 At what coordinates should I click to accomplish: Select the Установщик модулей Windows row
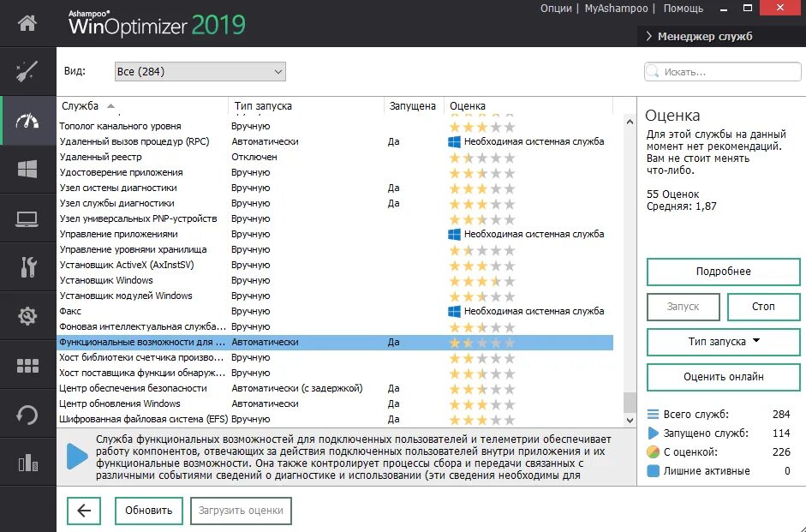coord(335,296)
